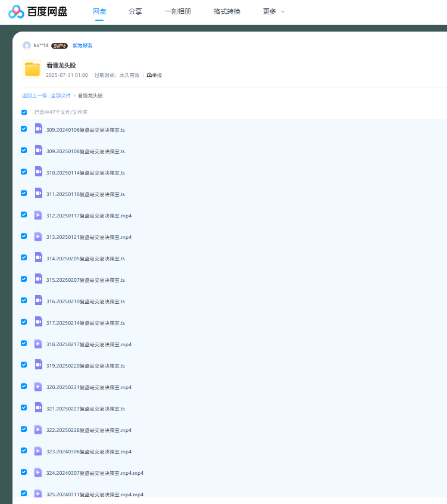Click the Baidu Netdisk logo icon
Screen dimensions: 447x504
17,12
